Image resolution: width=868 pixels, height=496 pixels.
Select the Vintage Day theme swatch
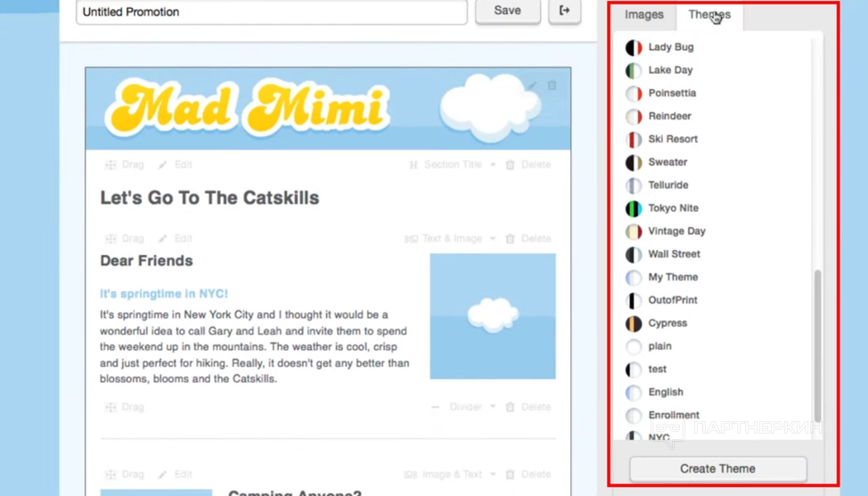pos(634,232)
